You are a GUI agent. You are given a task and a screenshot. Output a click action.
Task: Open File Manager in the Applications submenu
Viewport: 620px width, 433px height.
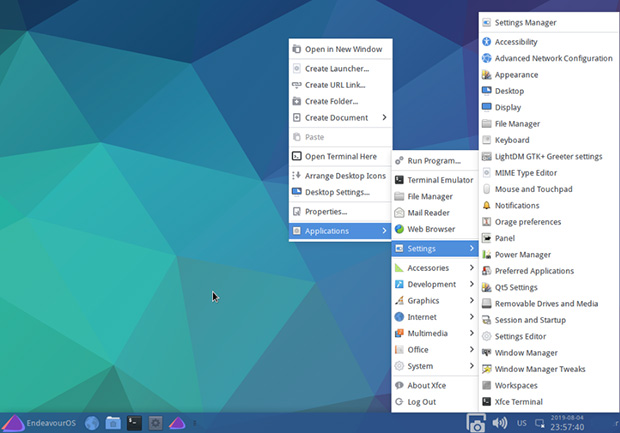[435, 196]
